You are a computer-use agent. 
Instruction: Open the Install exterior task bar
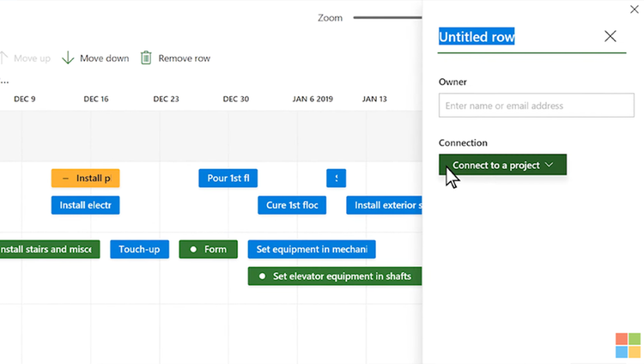384,205
